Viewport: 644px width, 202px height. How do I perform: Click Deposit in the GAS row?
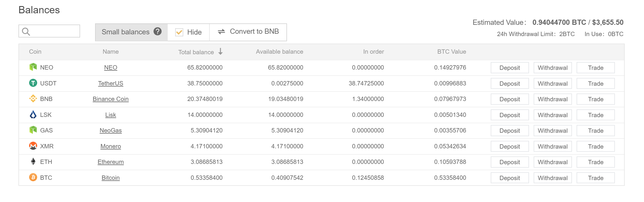(510, 131)
